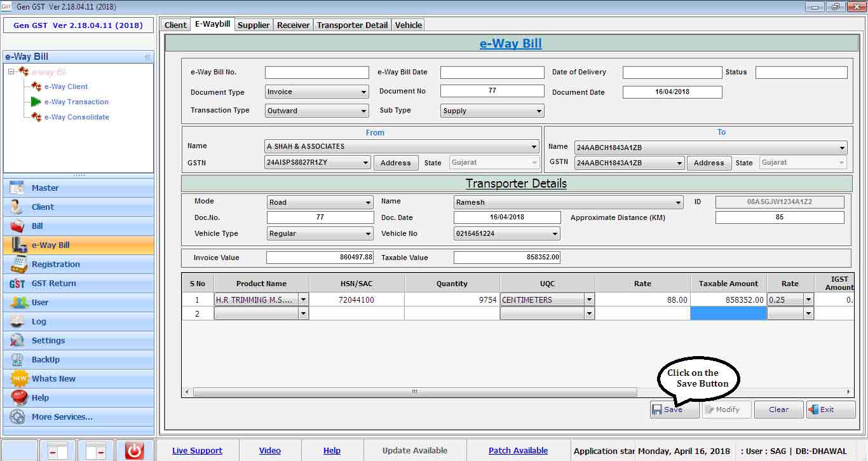Open More Services gear icon
Image resolution: width=868 pixels, height=461 pixels.
(x=18, y=417)
